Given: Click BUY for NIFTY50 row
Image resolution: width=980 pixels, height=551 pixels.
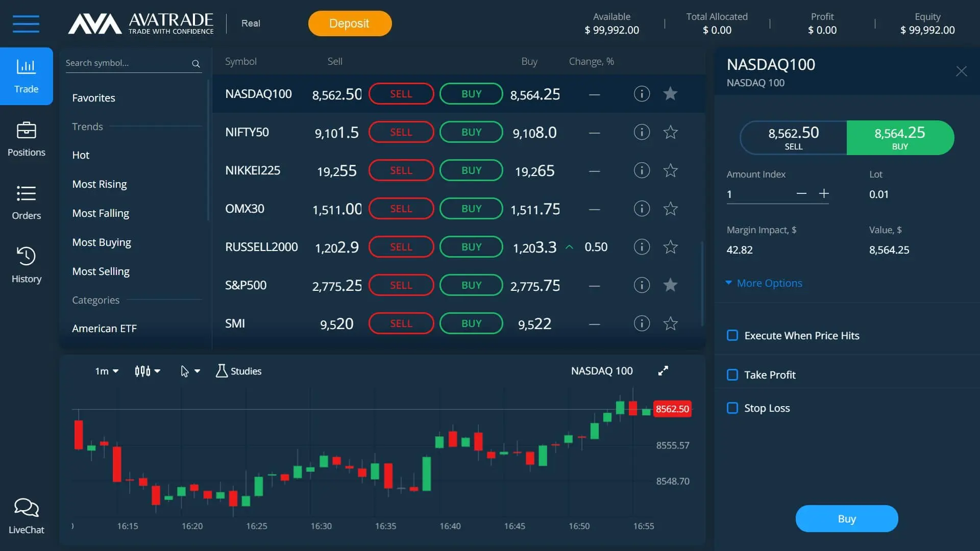Looking at the screenshot, I should pos(471,132).
